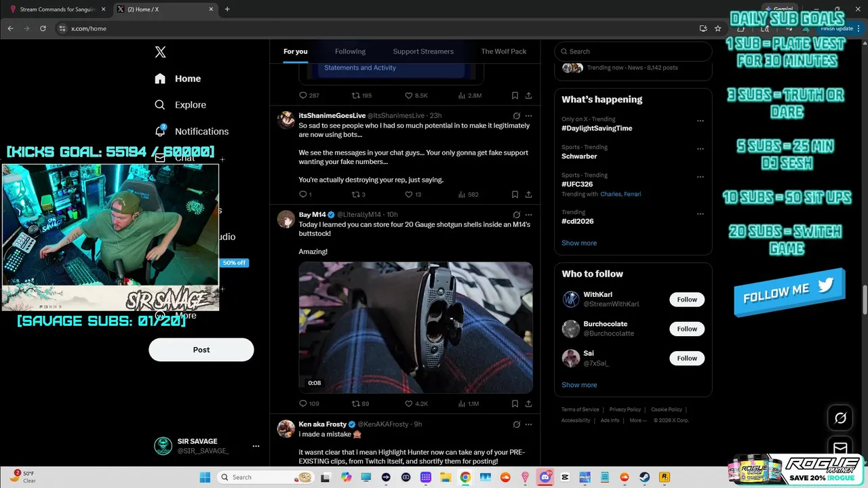The height and width of the screenshot is (488, 868).
Task: Show more in Who to follow
Action: (x=579, y=385)
